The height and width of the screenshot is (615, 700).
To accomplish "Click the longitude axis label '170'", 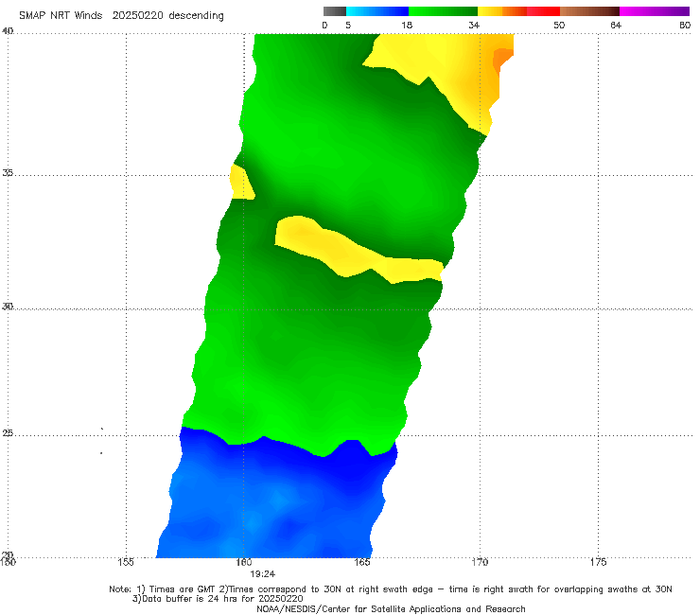I will (480, 562).
